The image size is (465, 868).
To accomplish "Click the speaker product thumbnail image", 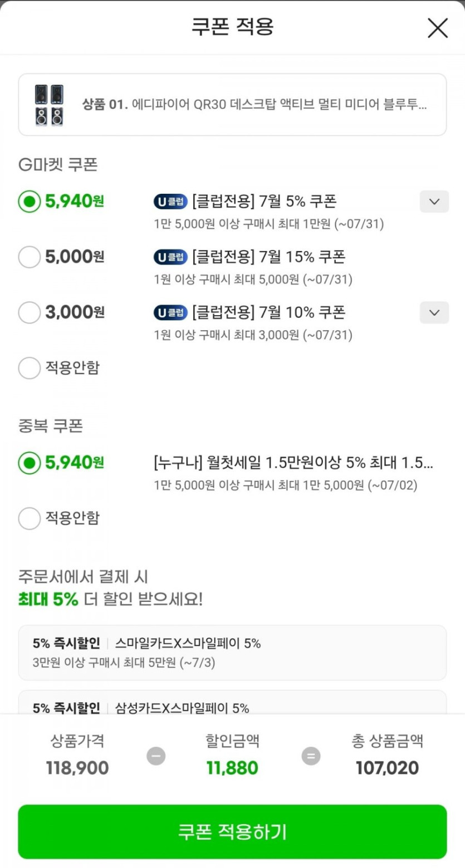I will pyautogui.click(x=49, y=105).
